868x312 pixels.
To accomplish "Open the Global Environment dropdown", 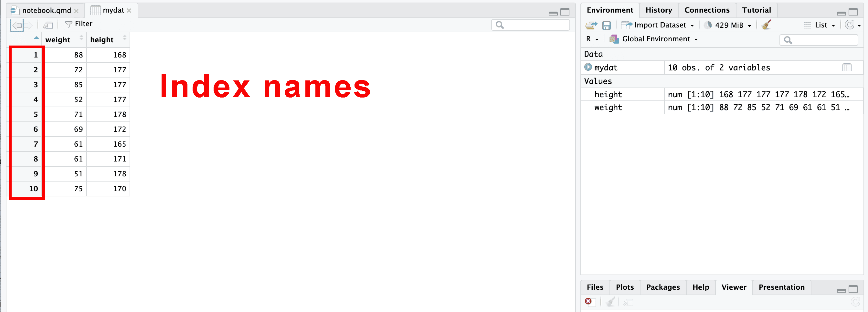I will pyautogui.click(x=655, y=39).
